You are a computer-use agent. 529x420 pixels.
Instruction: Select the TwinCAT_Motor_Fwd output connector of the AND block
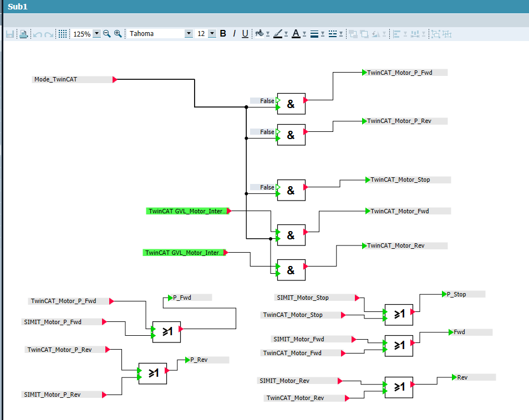tap(408, 211)
